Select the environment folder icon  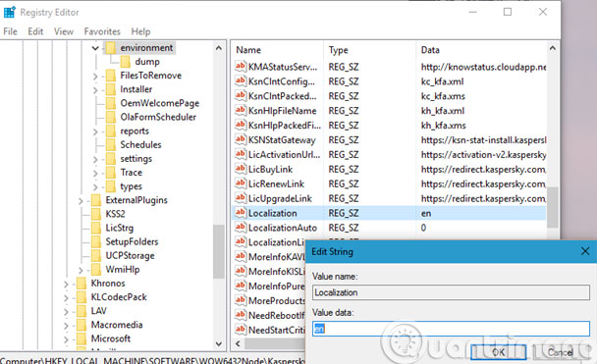coord(110,48)
